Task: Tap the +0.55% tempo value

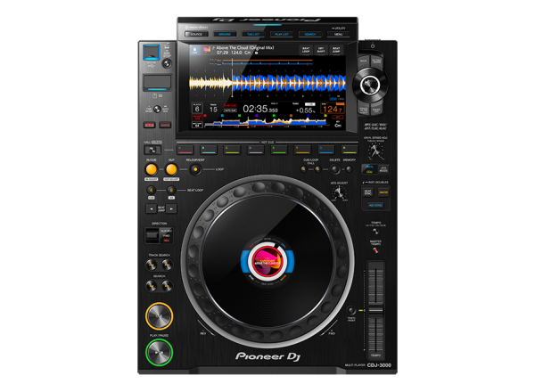Action: [305, 110]
